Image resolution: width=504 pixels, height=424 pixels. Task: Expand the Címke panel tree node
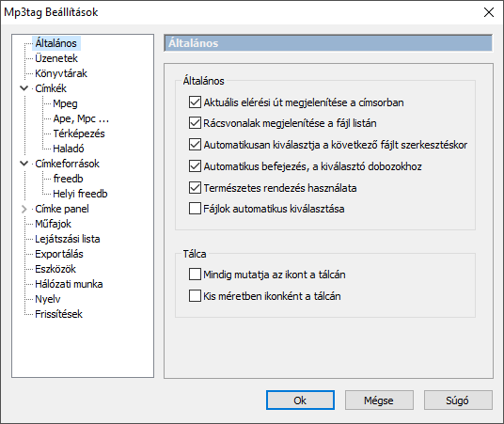tap(24, 209)
